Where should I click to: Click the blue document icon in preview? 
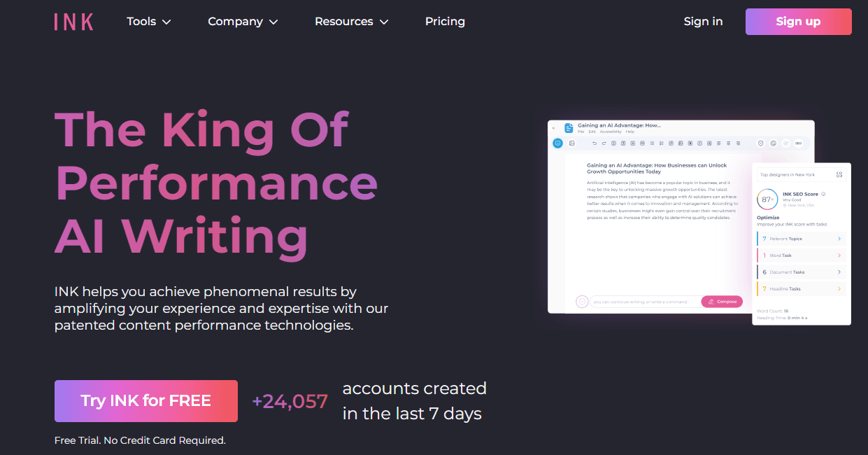(x=569, y=128)
